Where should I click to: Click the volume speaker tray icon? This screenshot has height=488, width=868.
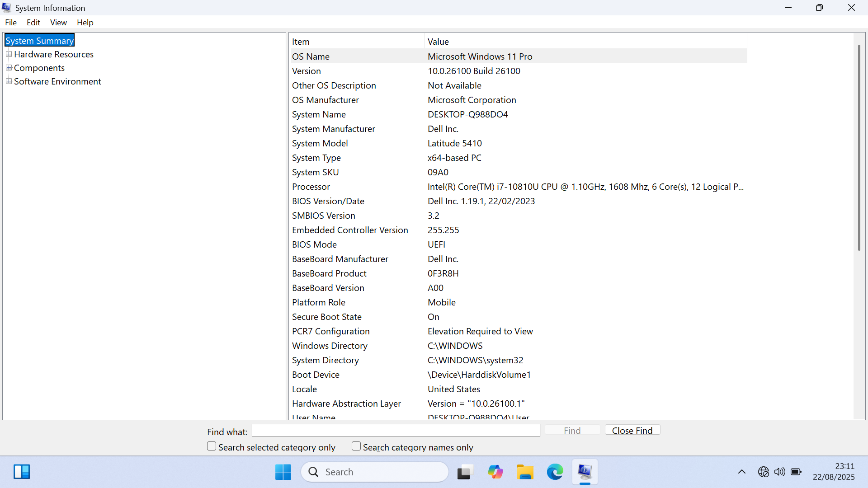(779, 472)
